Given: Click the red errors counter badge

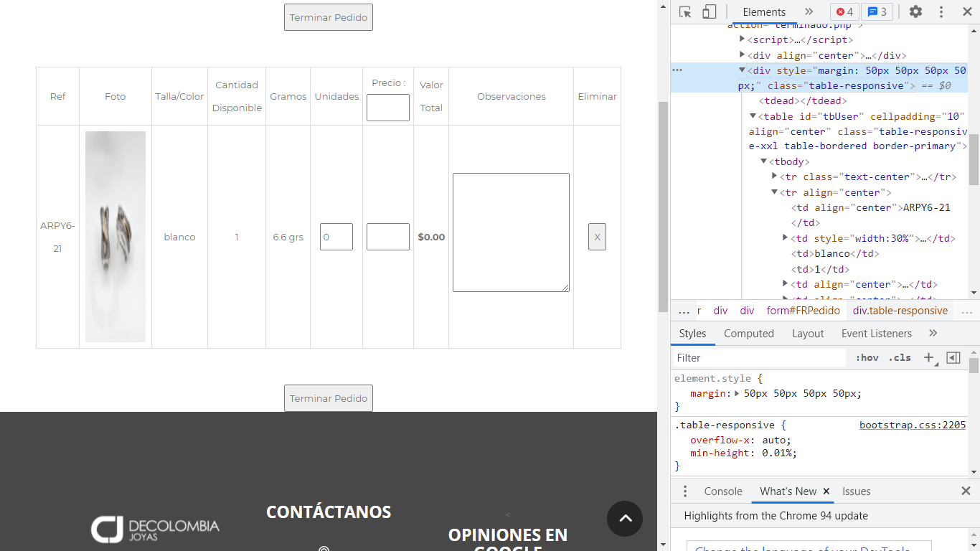Looking at the screenshot, I should point(844,11).
